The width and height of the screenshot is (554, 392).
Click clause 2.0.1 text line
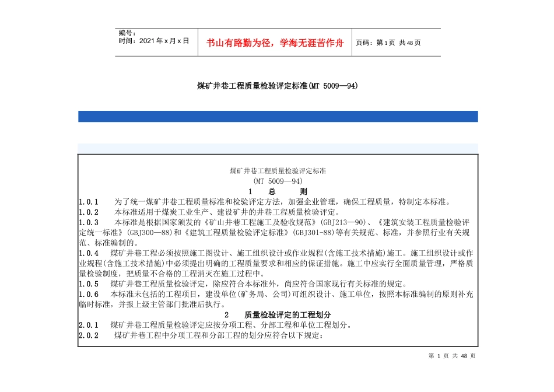coord(215,325)
